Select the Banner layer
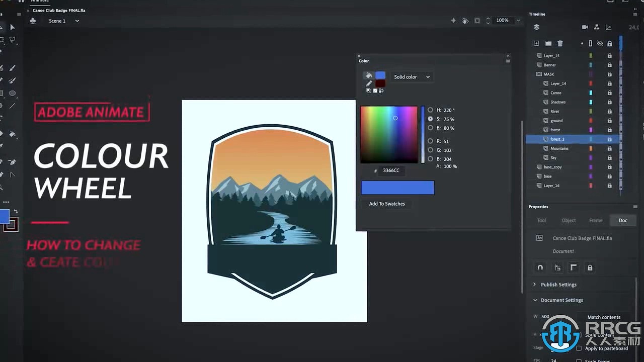644x362 pixels. [573, 65]
